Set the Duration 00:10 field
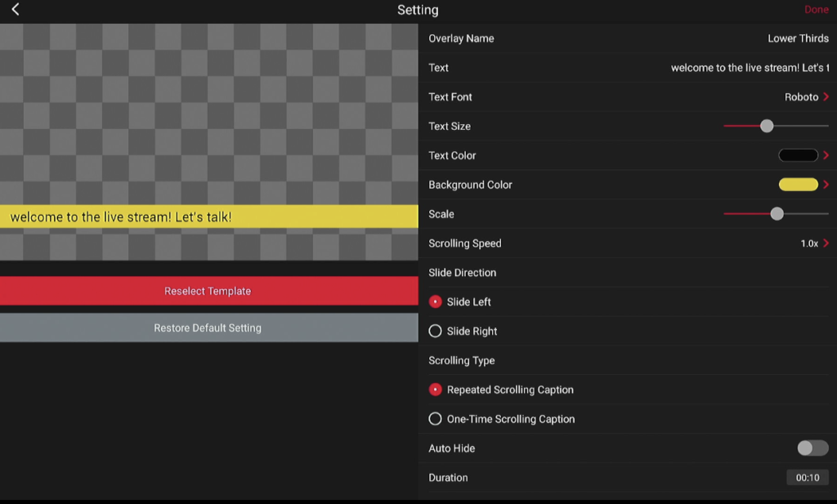This screenshot has height=504, width=837. coord(808,477)
